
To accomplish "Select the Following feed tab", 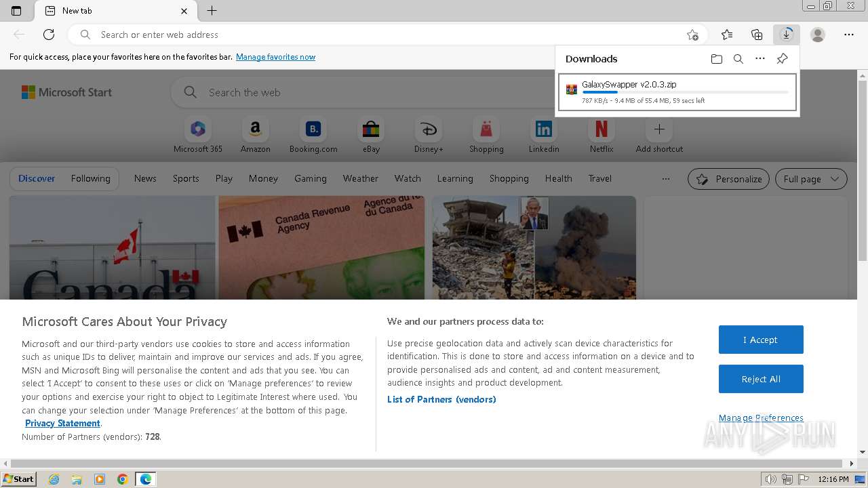I will (x=90, y=178).
